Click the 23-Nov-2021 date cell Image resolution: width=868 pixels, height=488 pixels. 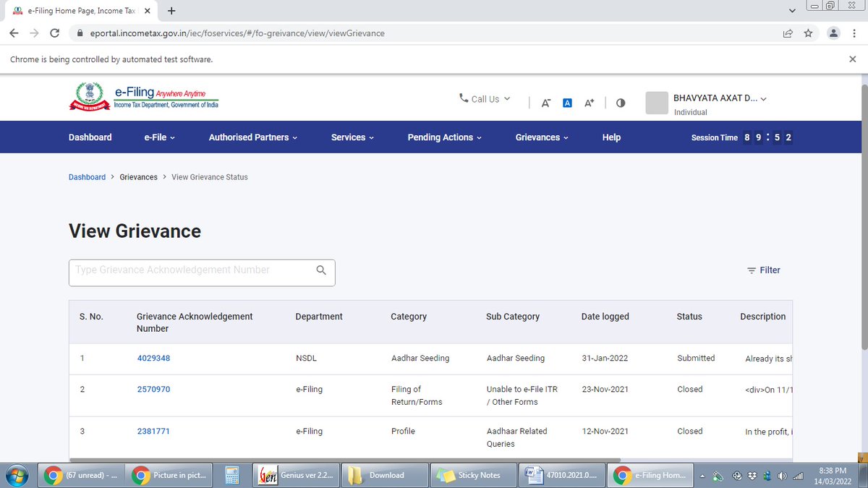[605, 390]
